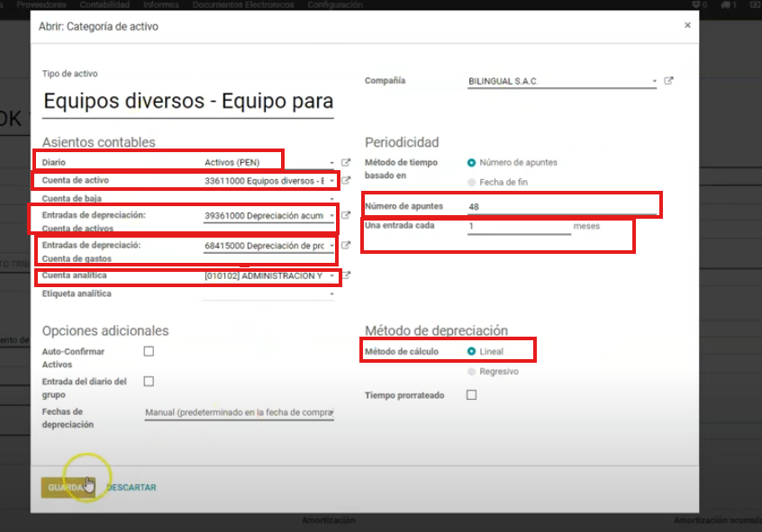Image resolution: width=762 pixels, height=532 pixels.
Task: Open Cuenta de activo external link icon
Action: click(x=346, y=180)
